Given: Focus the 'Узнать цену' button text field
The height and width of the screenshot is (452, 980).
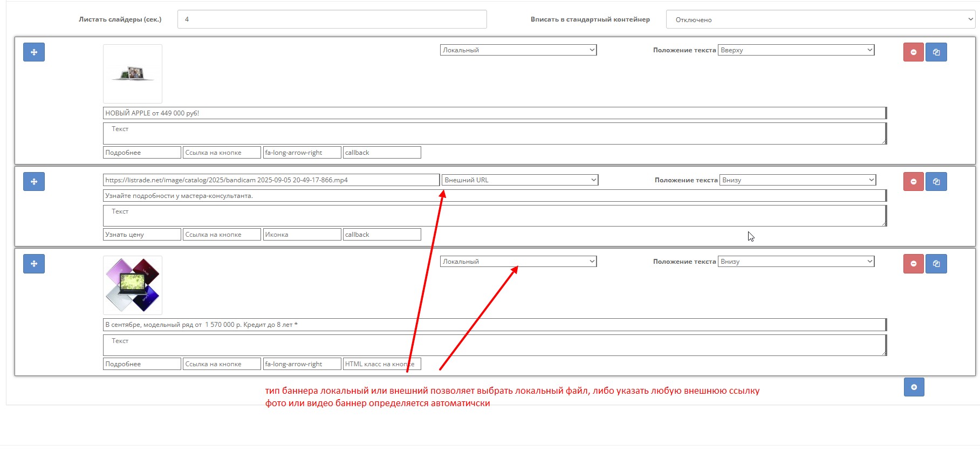Looking at the screenshot, I should [142, 235].
